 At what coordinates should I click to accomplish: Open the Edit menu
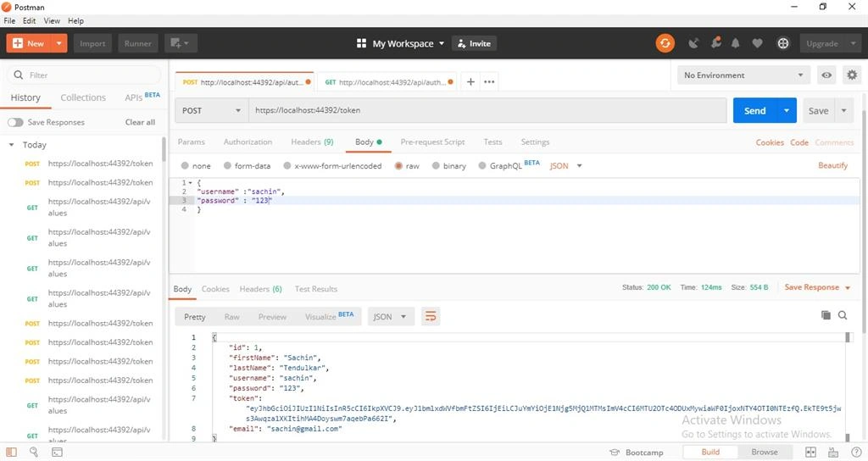click(x=29, y=20)
